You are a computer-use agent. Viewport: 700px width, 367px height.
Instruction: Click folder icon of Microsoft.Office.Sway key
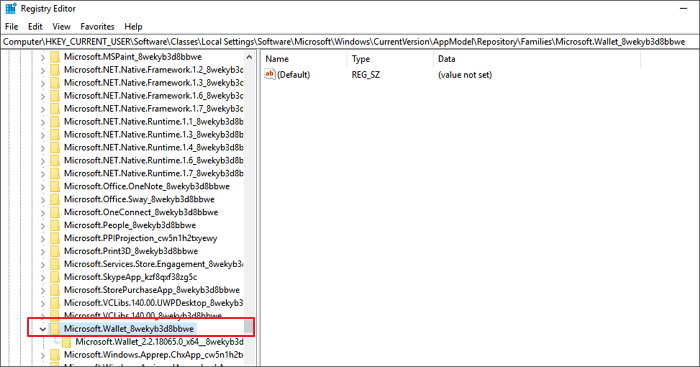[x=55, y=199]
